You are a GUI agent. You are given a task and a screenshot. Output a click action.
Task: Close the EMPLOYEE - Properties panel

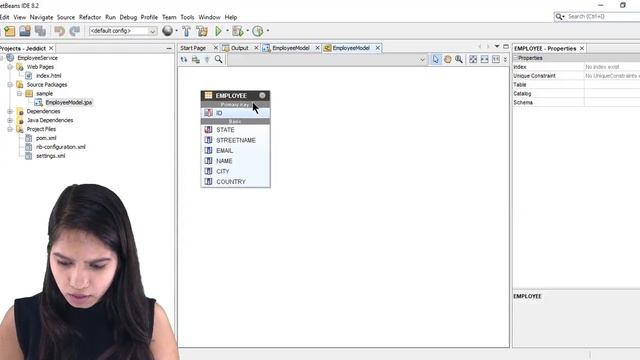coord(582,48)
